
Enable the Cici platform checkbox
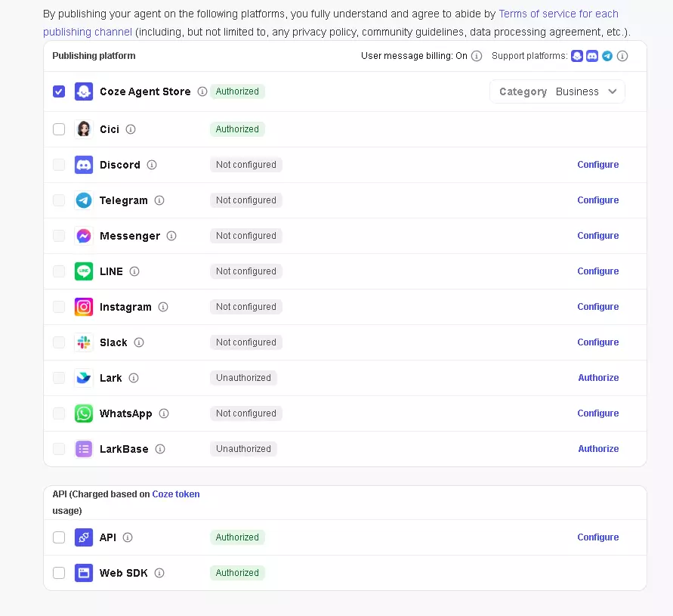tap(59, 129)
